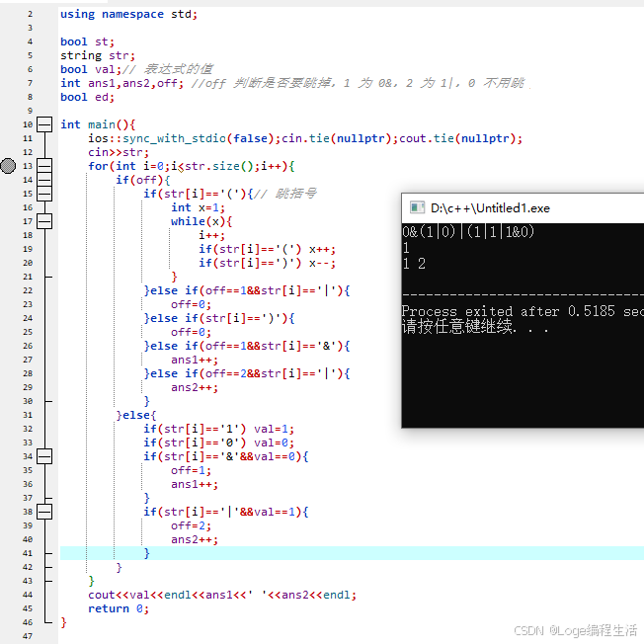Click the Untitled1.exe console title text
The width and height of the screenshot is (644, 644).
pos(490,208)
